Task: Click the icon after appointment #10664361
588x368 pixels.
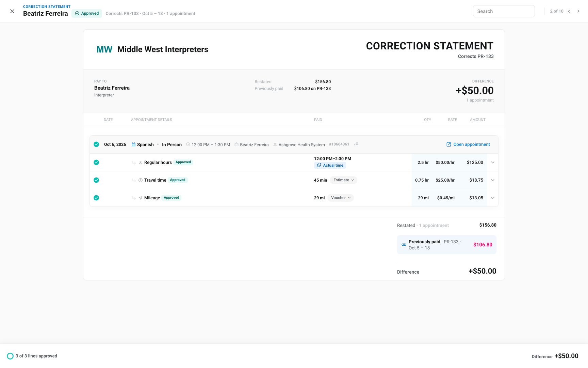Action: [356, 144]
